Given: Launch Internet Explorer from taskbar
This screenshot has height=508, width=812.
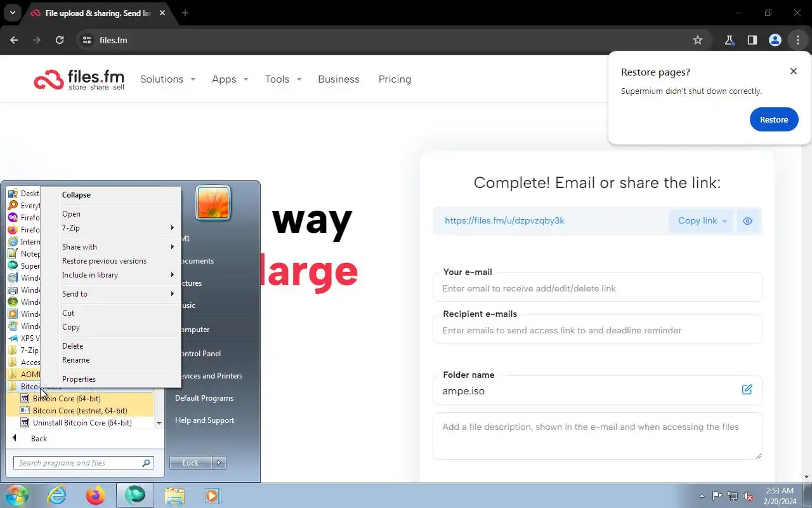Looking at the screenshot, I should tap(57, 495).
